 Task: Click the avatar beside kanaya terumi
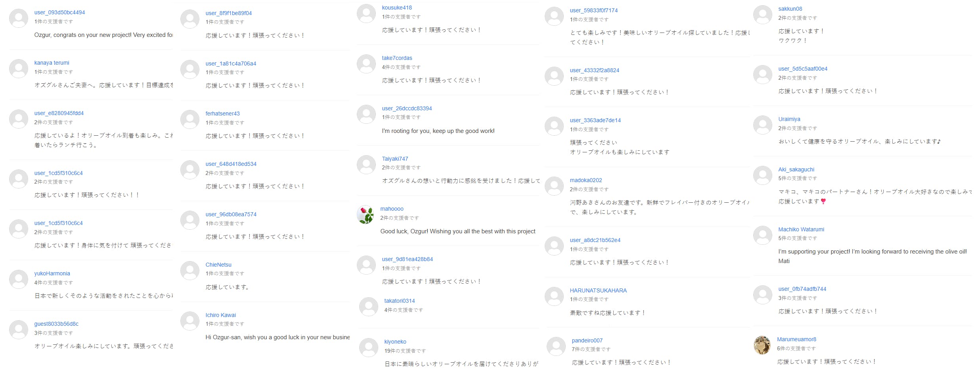(x=19, y=69)
